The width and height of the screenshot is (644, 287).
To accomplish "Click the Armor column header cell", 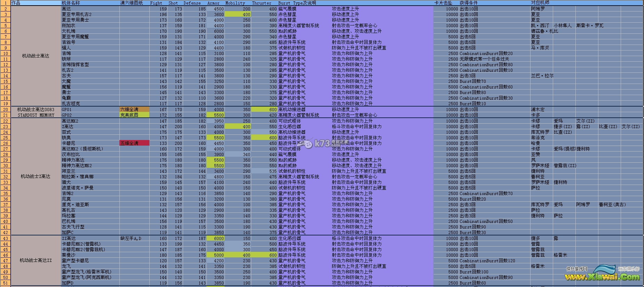I will pyautogui.click(x=215, y=3).
